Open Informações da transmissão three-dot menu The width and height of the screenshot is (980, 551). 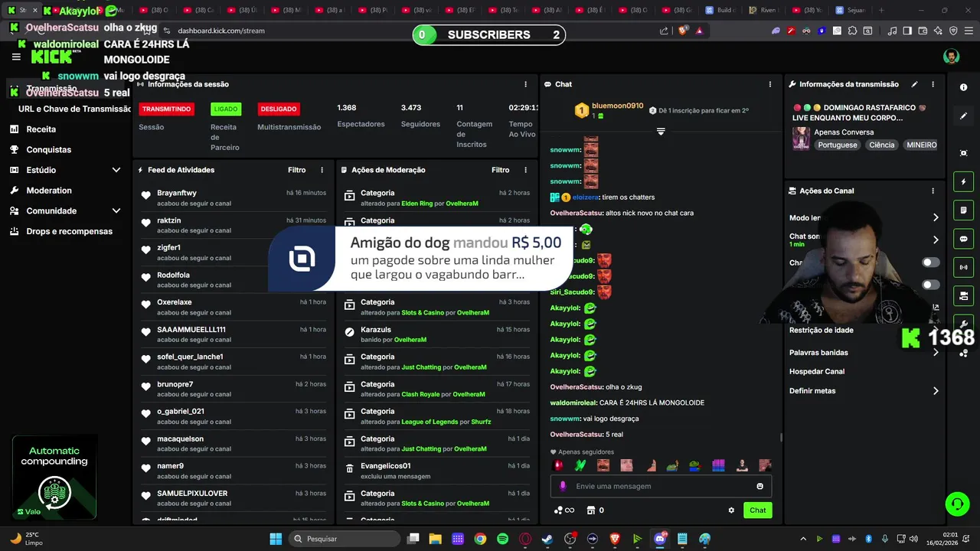pos(933,84)
